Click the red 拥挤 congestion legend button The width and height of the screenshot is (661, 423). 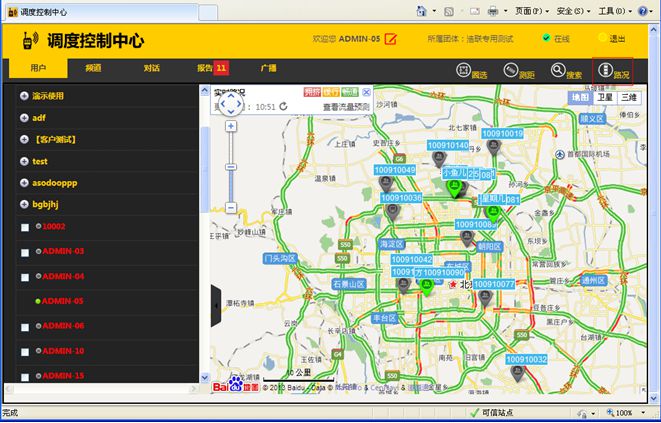tap(312, 92)
